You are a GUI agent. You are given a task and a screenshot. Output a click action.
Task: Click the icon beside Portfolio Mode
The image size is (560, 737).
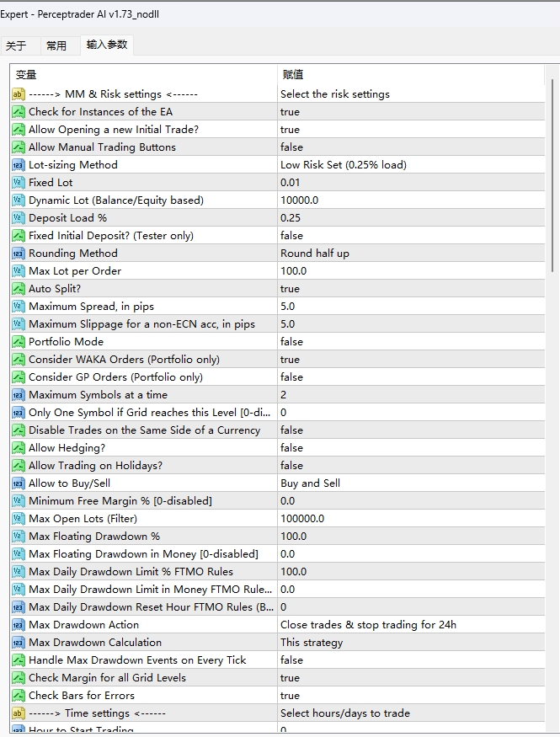point(18,342)
